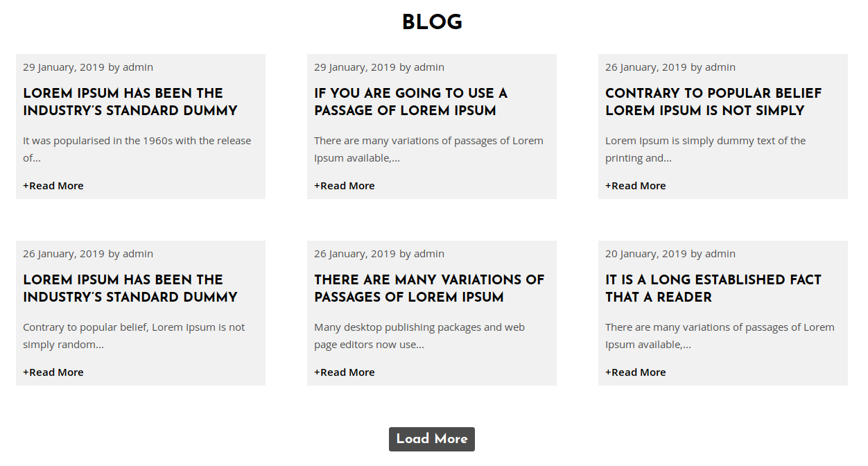Image resolution: width=868 pixels, height=466 pixels.
Task: Open 'It is a long established fact' post
Action: (x=713, y=288)
